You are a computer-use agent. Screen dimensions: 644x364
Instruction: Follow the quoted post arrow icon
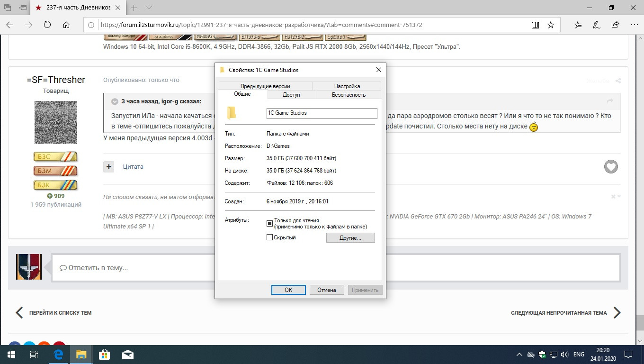click(x=610, y=101)
